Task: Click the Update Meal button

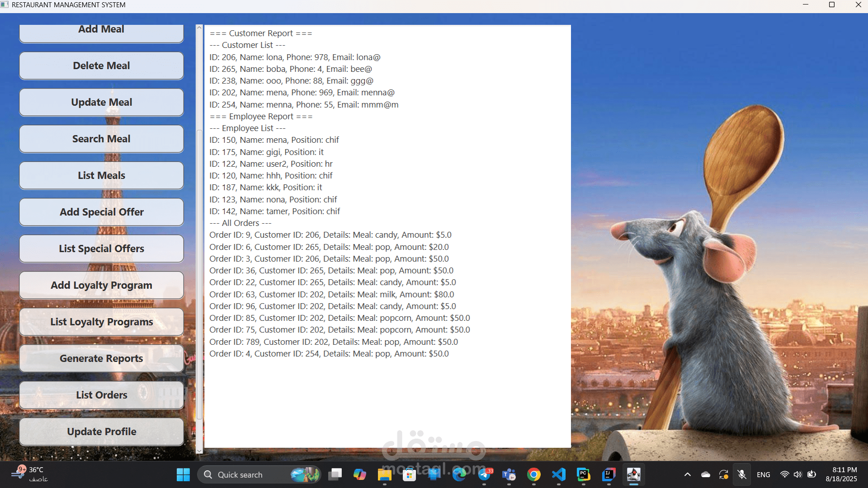Action: tap(101, 102)
